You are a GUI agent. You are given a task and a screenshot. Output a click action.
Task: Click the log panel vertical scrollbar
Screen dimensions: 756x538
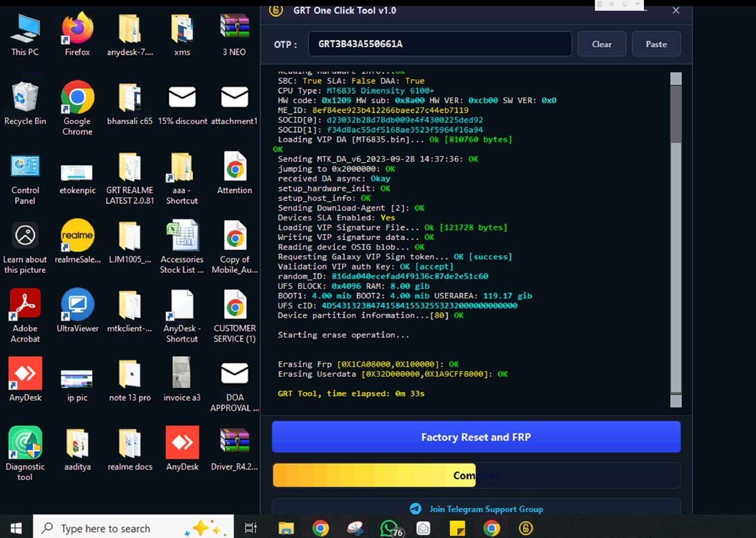click(x=676, y=236)
